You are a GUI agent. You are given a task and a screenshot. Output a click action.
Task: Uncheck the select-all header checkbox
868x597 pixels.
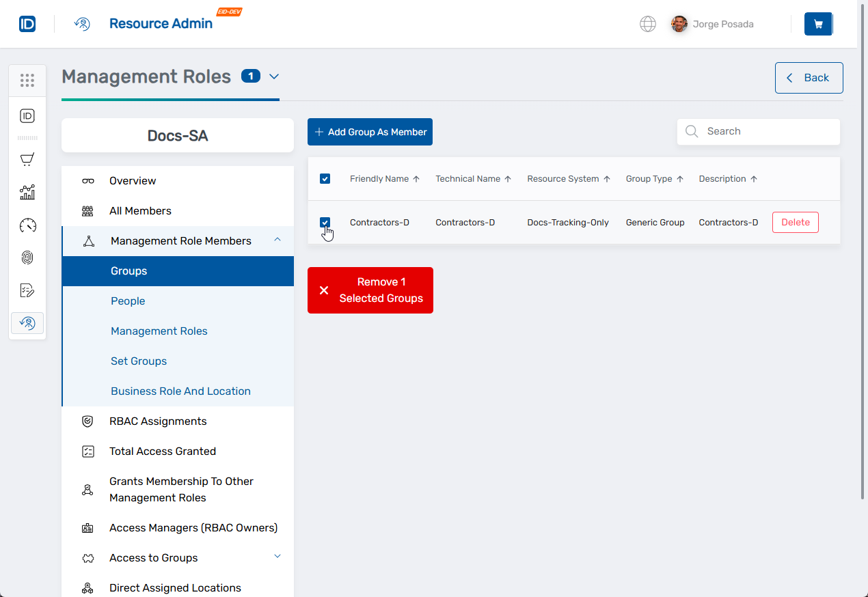(x=325, y=179)
